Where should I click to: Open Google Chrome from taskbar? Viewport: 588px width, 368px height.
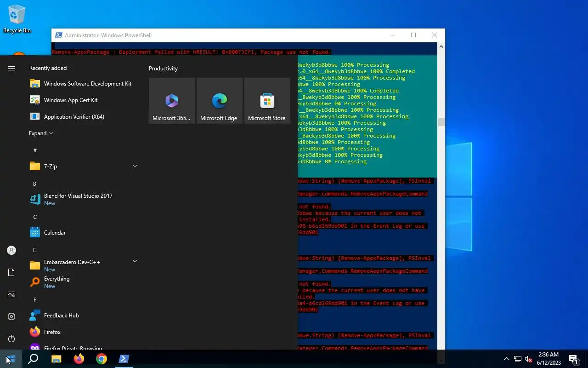[x=102, y=359]
